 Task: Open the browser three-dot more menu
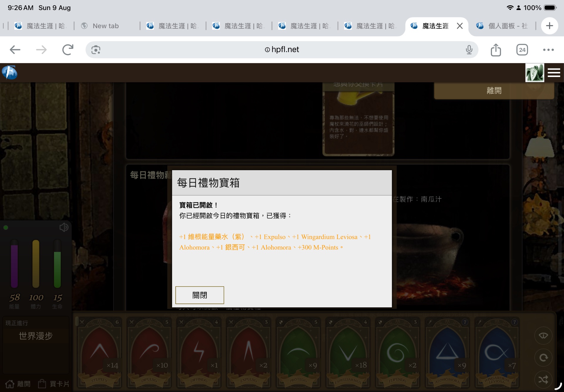pyautogui.click(x=548, y=50)
